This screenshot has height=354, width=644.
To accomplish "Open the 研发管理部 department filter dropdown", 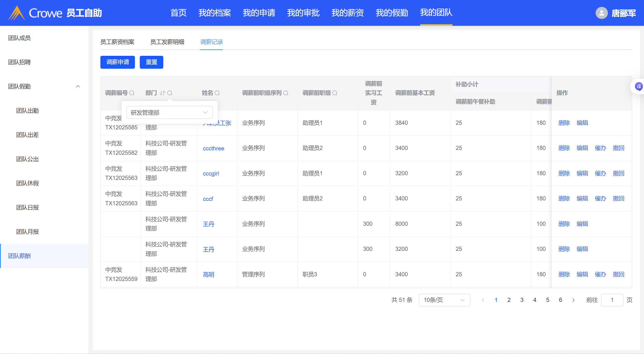I will click(169, 112).
